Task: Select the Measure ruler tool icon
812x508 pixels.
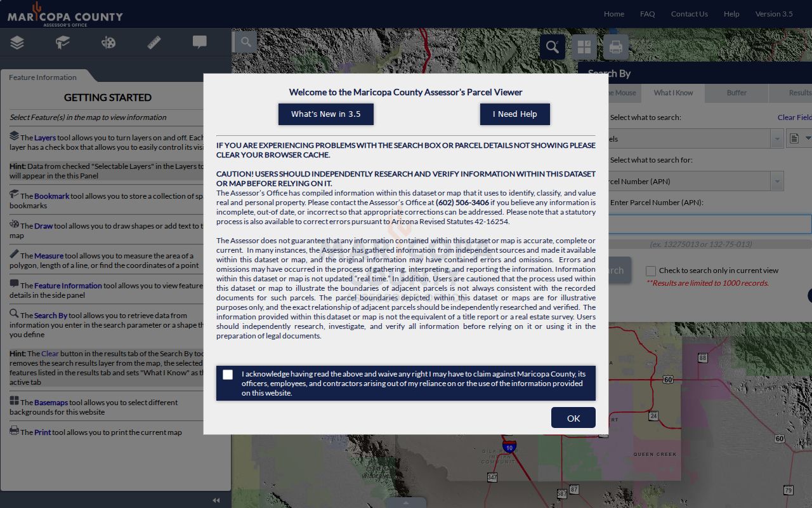Action: (154, 43)
